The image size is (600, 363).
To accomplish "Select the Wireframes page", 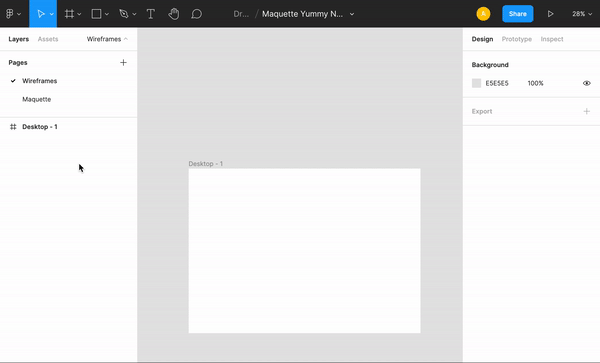I will click(x=39, y=81).
